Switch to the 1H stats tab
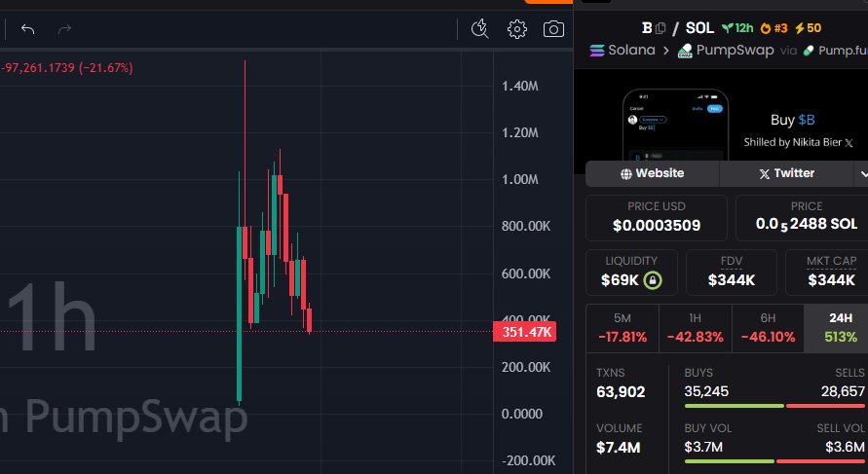 pos(695,328)
